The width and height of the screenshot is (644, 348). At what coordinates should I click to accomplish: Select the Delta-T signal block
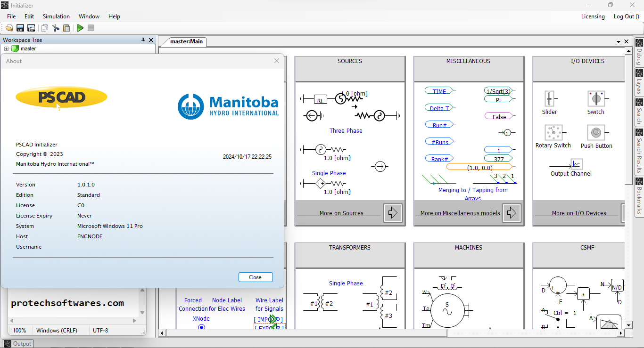pos(439,108)
